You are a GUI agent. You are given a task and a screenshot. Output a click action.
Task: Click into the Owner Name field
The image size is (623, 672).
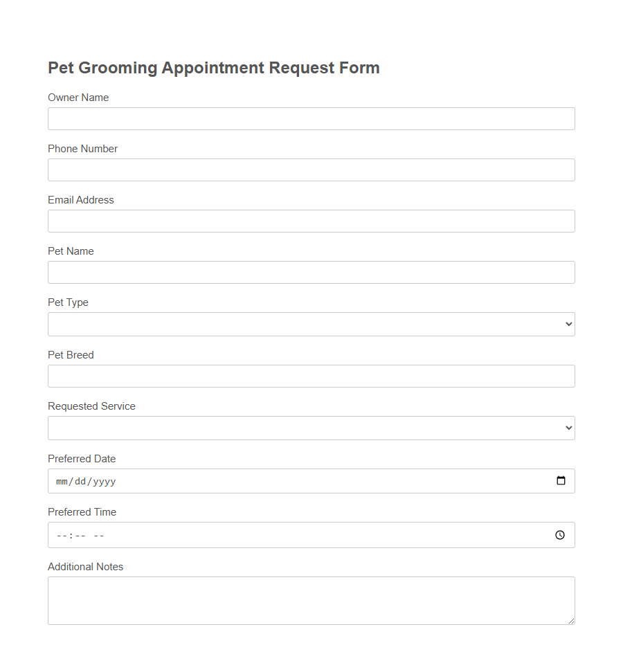[311, 118]
